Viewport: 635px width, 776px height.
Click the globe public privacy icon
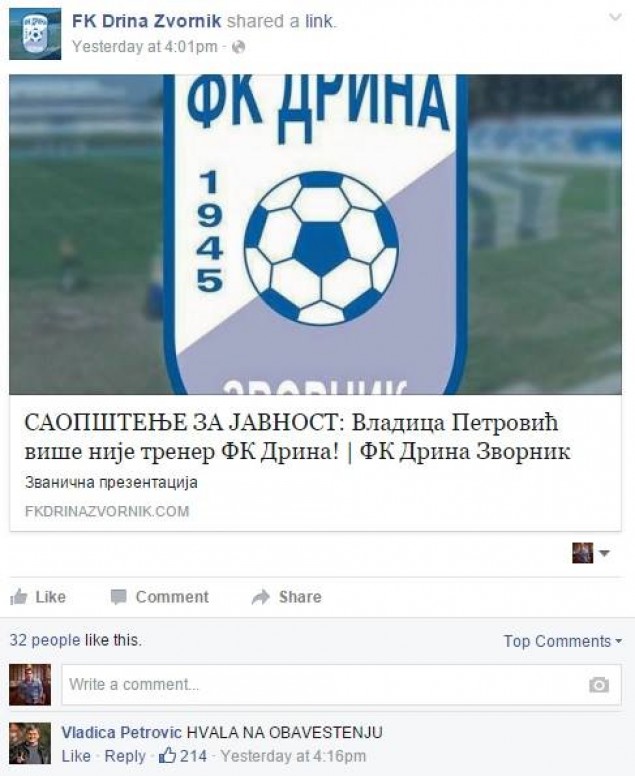[x=239, y=47]
